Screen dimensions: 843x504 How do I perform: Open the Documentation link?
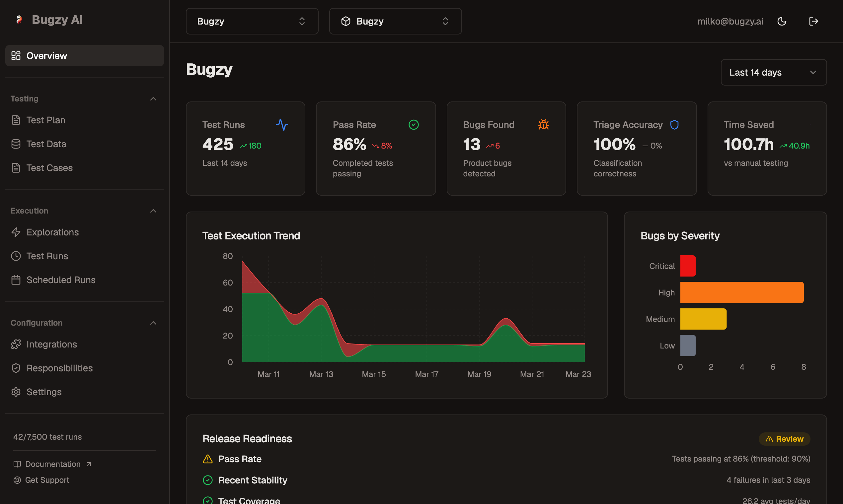click(52, 464)
